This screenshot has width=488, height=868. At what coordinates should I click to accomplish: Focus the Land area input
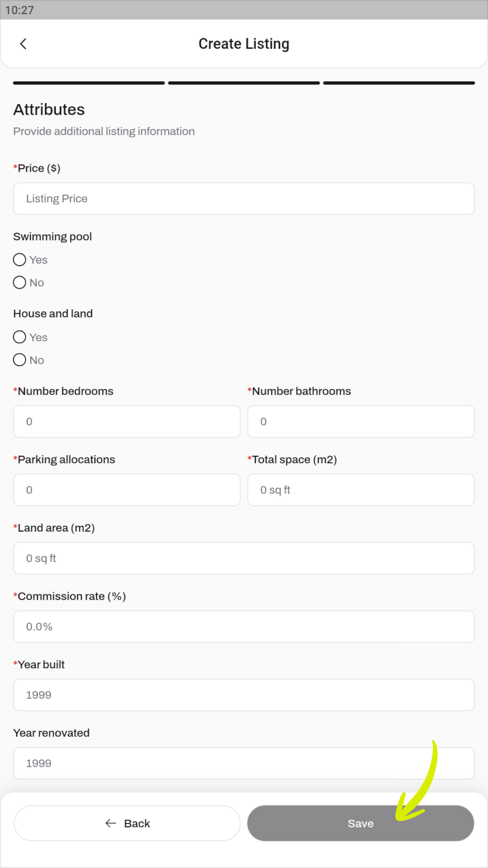(244, 558)
